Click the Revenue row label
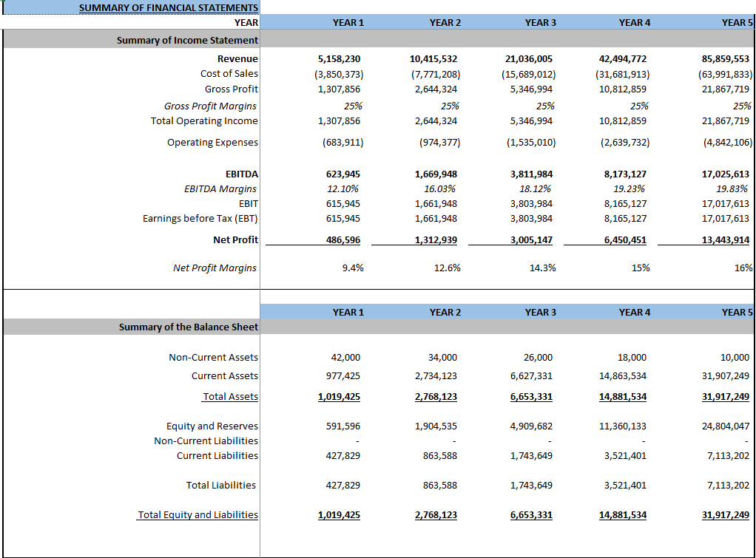The width and height of the screenshot is (756, 558). point(238,58)
